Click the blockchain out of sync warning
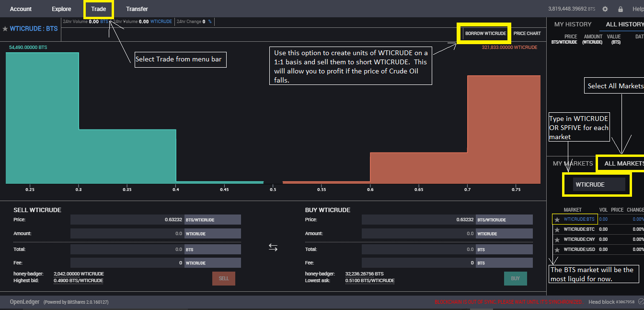644x310 pixels. click(x=508, y=302)
